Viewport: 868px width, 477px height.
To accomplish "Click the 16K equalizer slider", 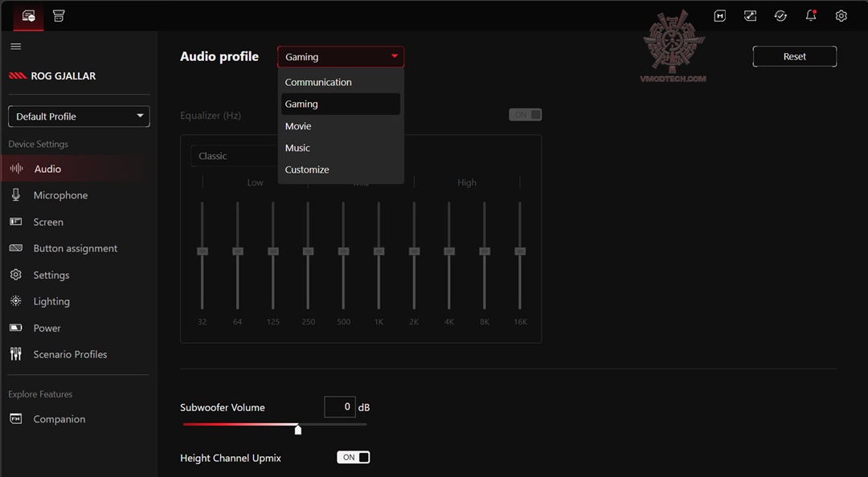I will coord(520,251).
